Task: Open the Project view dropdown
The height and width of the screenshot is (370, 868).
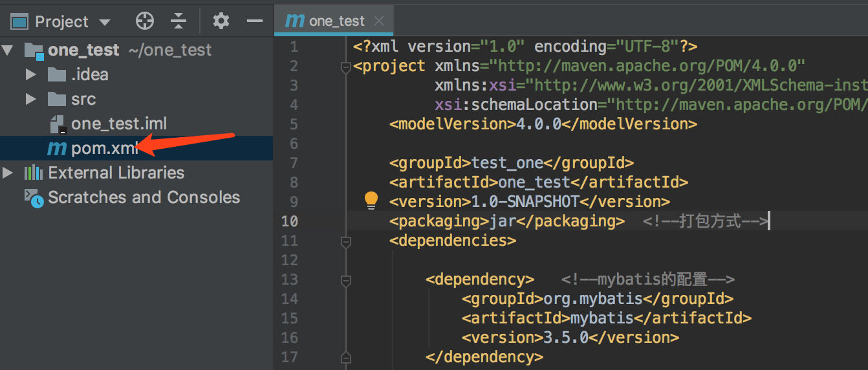Action: click(104, 22)
